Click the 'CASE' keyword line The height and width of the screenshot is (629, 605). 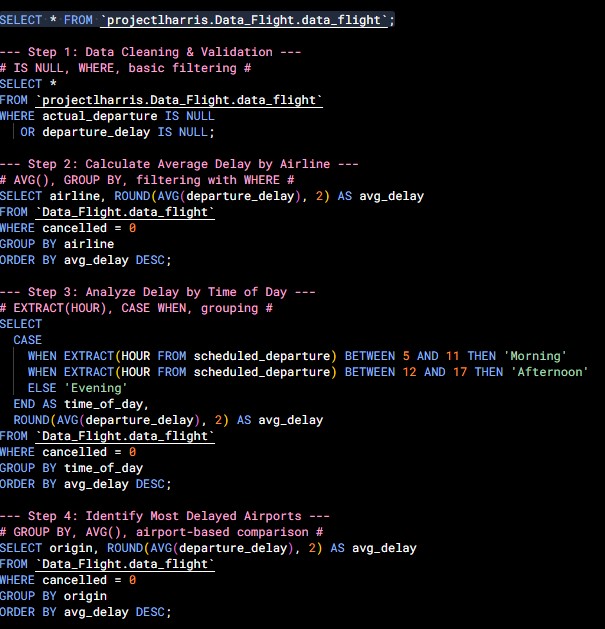pyautogui.click(x=27, y=340)
